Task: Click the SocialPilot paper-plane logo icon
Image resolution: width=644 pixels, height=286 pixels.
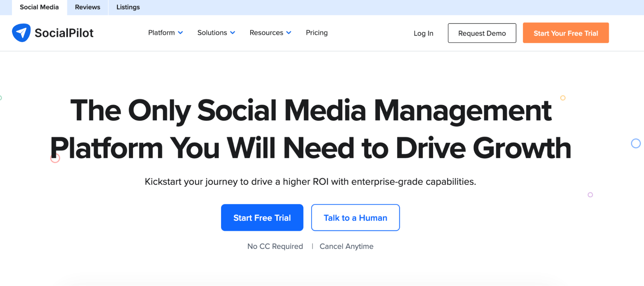Action: pos(21,33)
